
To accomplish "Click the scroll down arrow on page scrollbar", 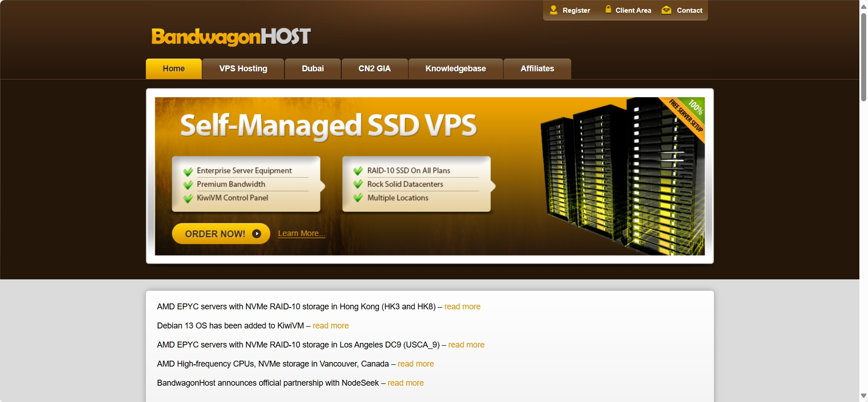I will (x=863, y=396).
